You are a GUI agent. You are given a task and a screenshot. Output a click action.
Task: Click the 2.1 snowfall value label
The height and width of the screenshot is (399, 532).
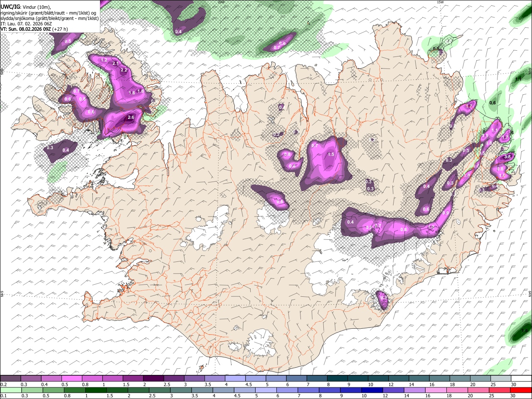pos(116,64)
